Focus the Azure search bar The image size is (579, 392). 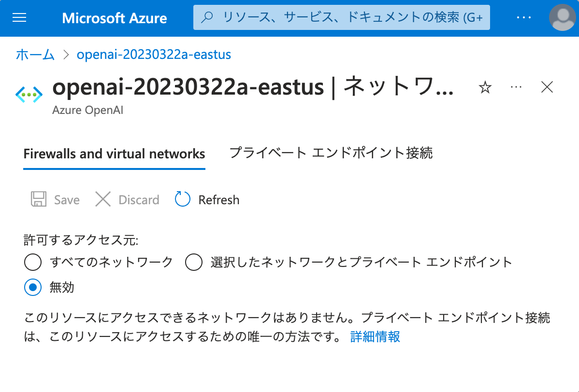pyautogui.click(x=341, y=17)
